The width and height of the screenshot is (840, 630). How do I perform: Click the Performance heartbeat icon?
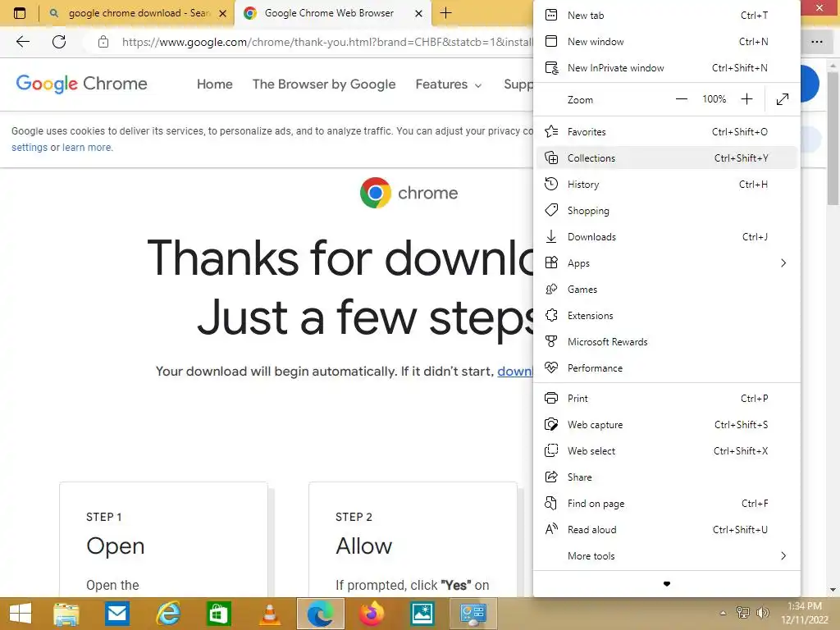click(x=551, y=367)
